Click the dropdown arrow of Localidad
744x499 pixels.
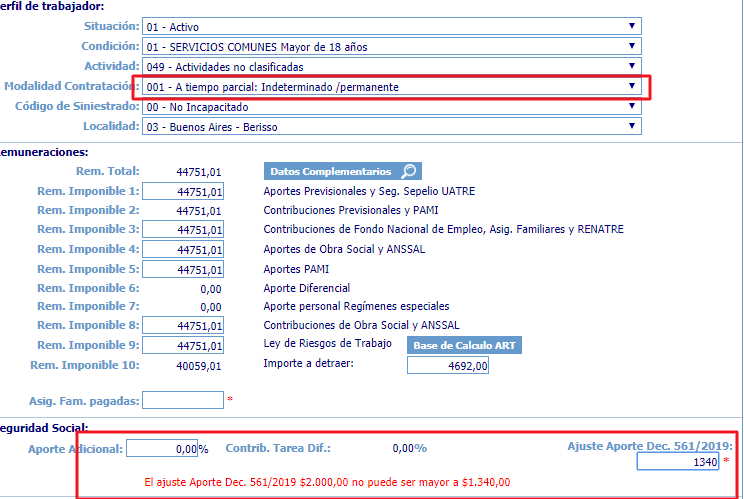(x=631, y=126)
